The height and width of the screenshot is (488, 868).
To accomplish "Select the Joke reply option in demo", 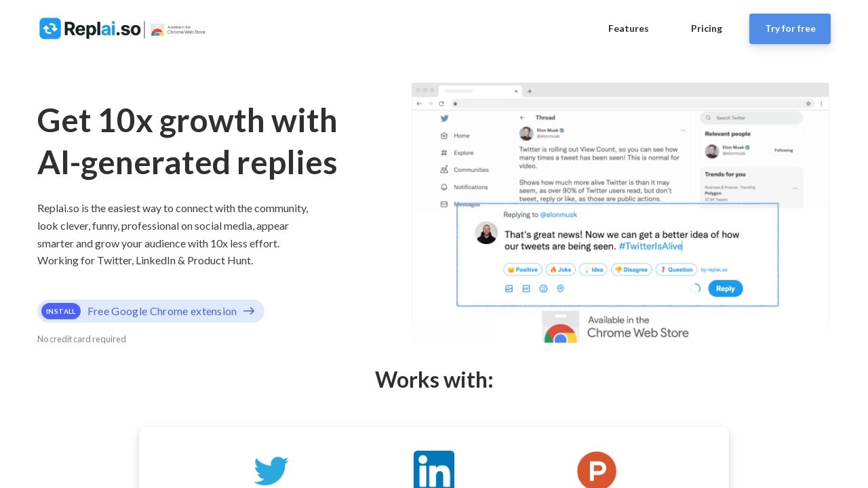I will [x=561, y=269].
